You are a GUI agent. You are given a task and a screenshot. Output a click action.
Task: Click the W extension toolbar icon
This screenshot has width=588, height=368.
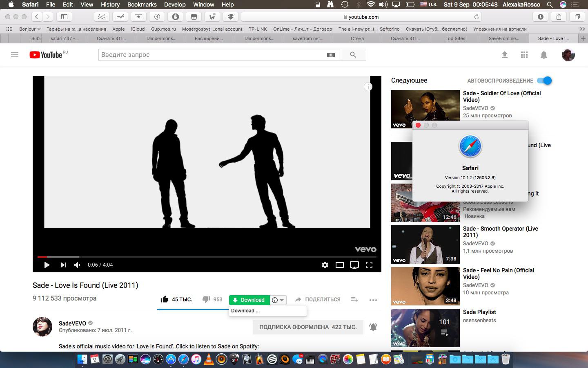[x=212, y=17]
